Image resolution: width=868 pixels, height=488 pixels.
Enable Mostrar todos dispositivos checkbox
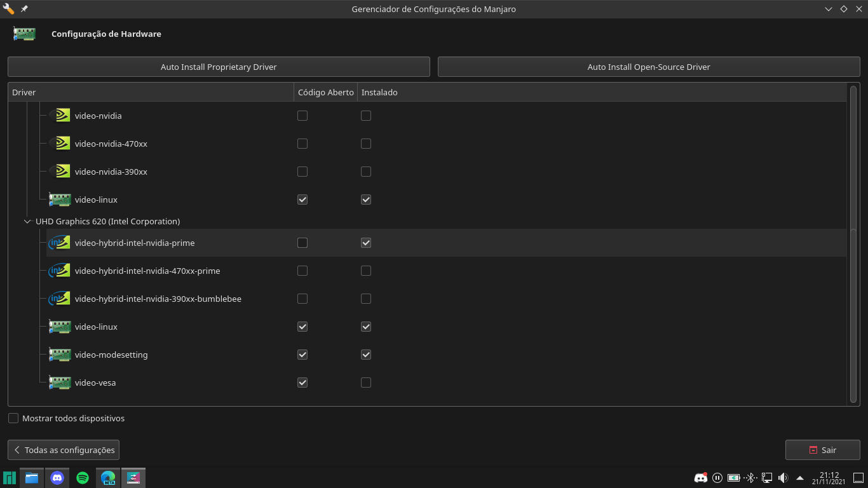tap(13, 418)
